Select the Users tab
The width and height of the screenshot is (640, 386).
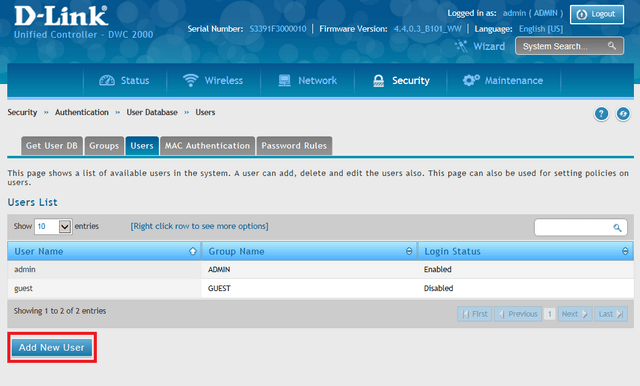(142, 146)
